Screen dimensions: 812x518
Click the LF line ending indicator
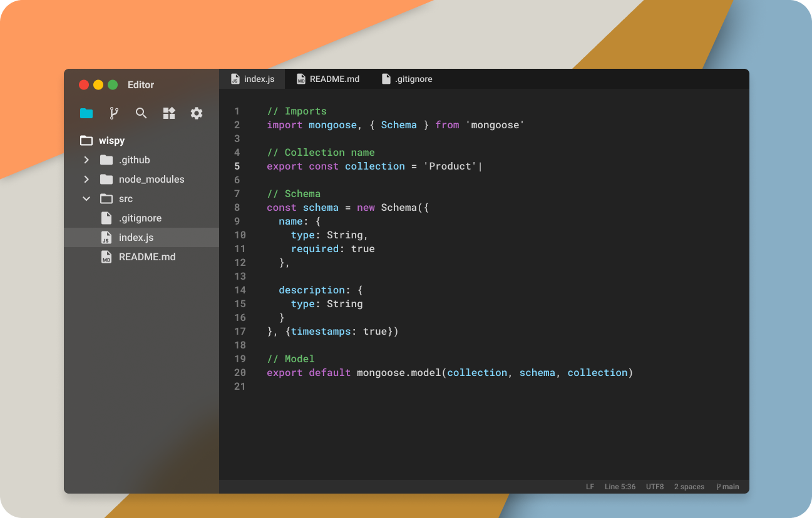click(590, 487)
